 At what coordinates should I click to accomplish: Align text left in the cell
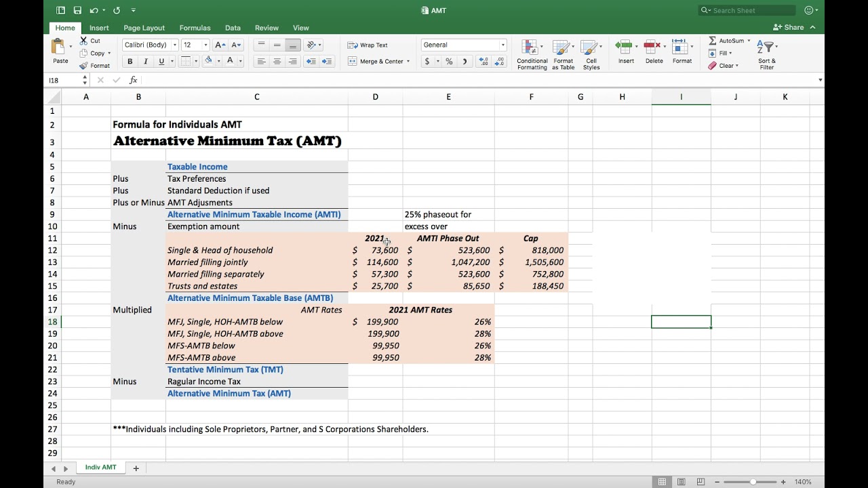(261, 61)
